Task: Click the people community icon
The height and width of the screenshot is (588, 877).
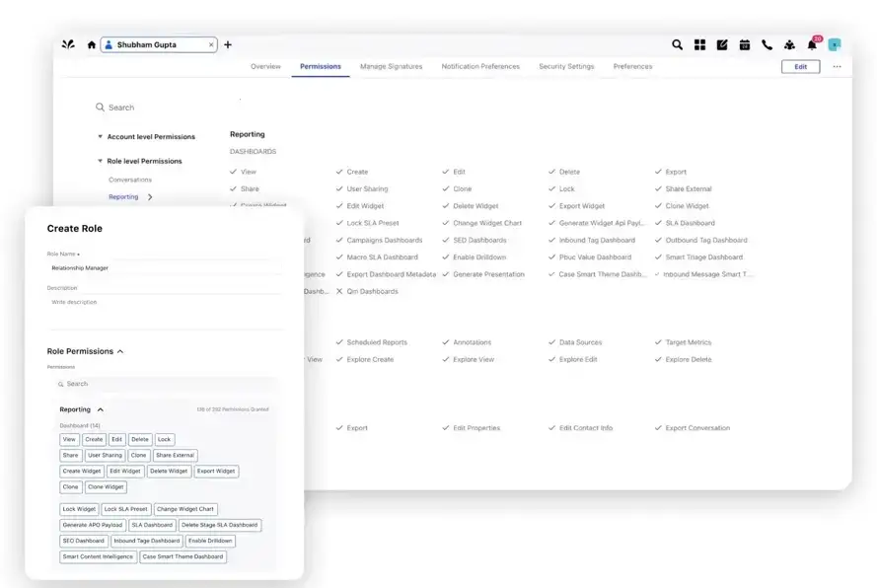Action: pos(789,44)
